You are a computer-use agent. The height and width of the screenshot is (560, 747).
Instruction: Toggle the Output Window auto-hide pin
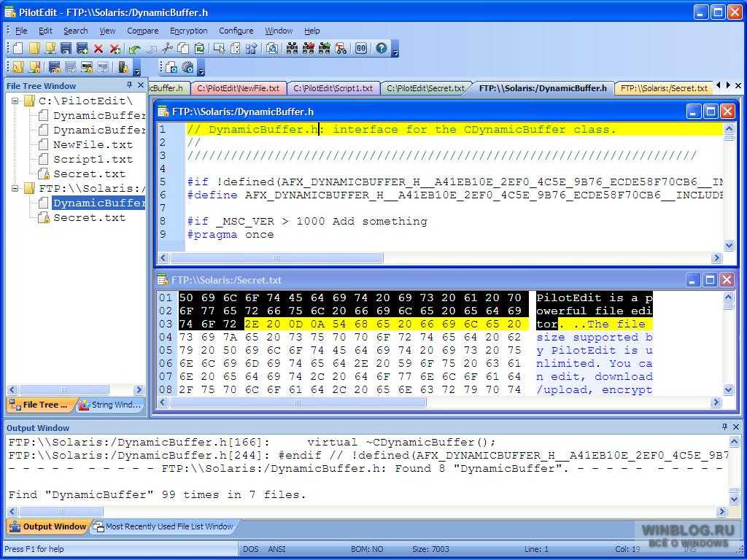724,427
